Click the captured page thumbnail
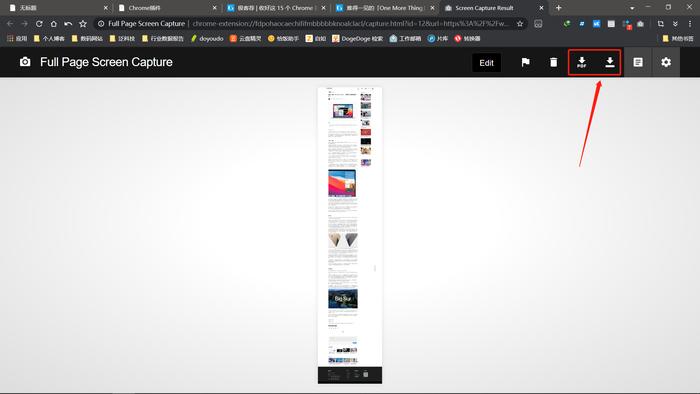 click(x=350, y=235)
